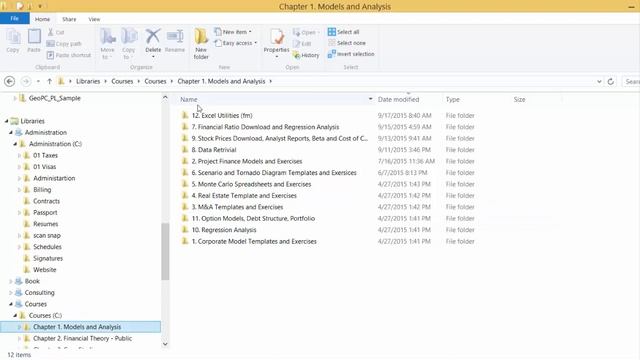Select Contracts in navigation tree

pyautogui.click(x=46, y=201)
